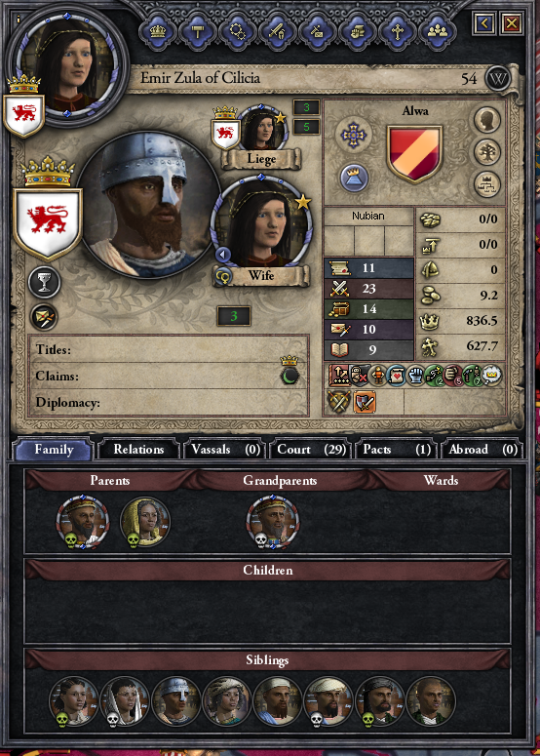Open the crown realm view icon

(x=158, y=31)
